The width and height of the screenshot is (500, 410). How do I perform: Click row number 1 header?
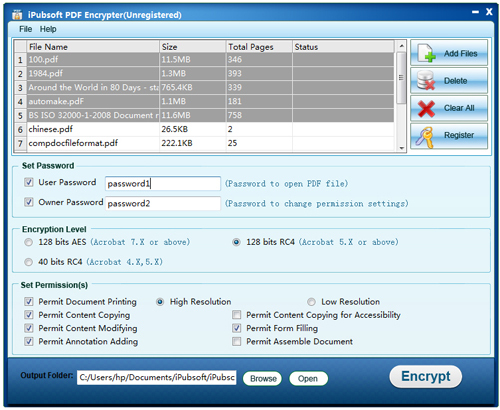tap(20, 60)
